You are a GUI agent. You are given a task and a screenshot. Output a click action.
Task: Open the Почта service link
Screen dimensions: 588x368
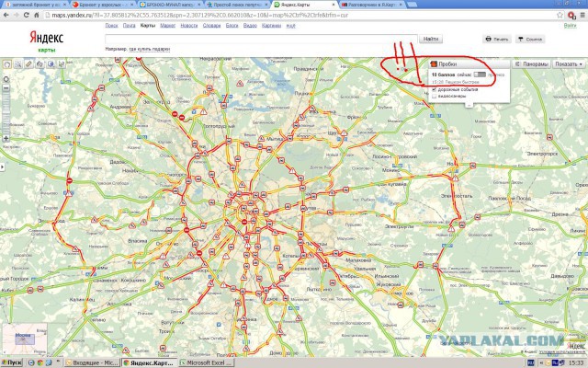[129, 26]
